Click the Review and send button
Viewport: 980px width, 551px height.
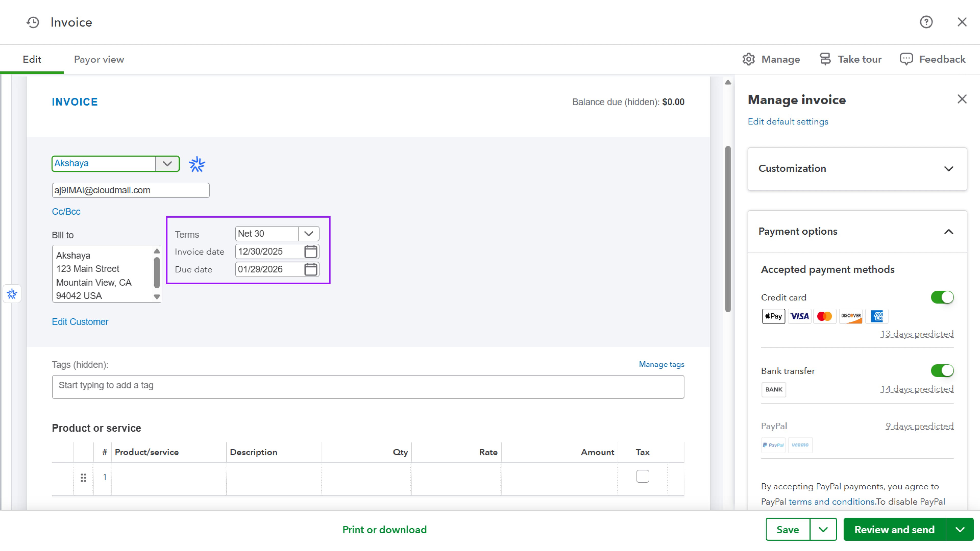pos(894,529)
